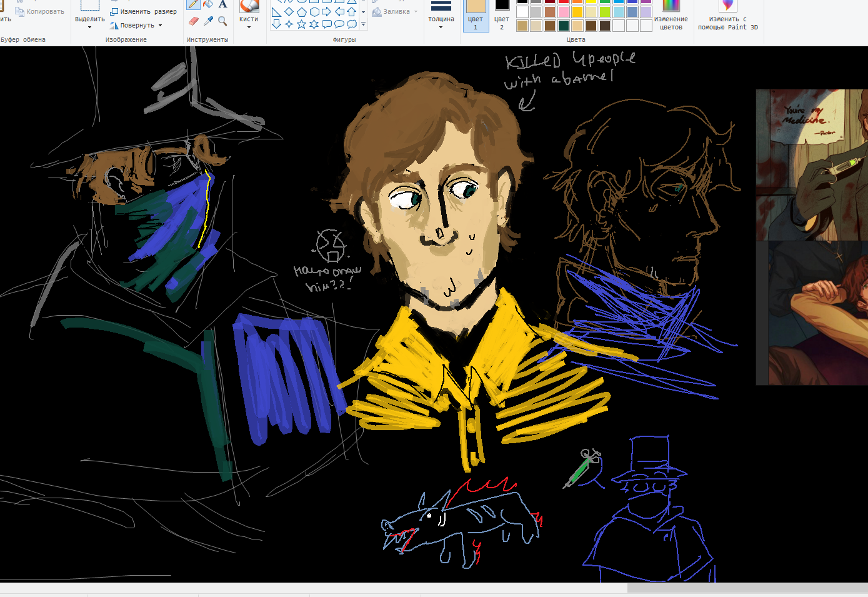
Task: Select the Pencil tool
Action: 194,4
